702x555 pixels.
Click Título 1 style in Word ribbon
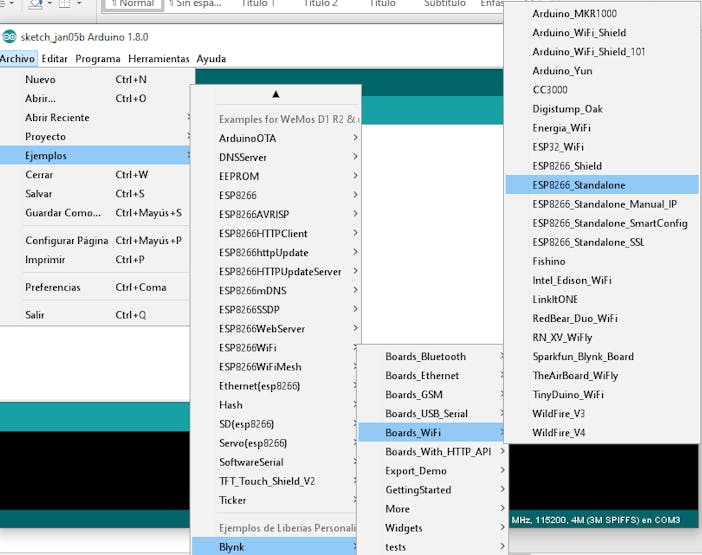point(258,4)
